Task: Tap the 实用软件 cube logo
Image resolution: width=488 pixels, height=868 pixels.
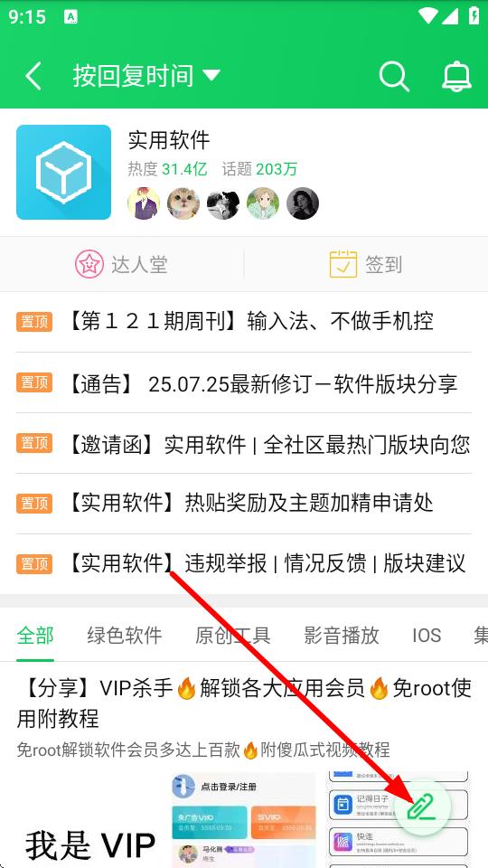Action: pyautogui.click(x=63, y=172)
